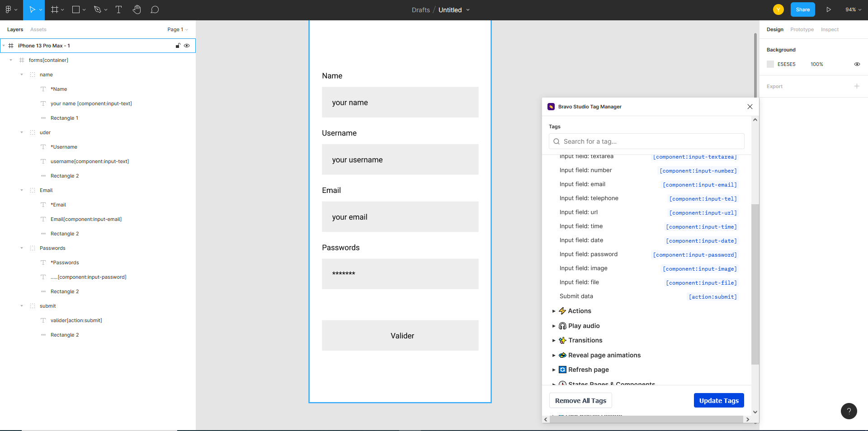868x431 pixels.
Task: Open the zoom level 94% dropdown
Action: [x=854, y=9]
